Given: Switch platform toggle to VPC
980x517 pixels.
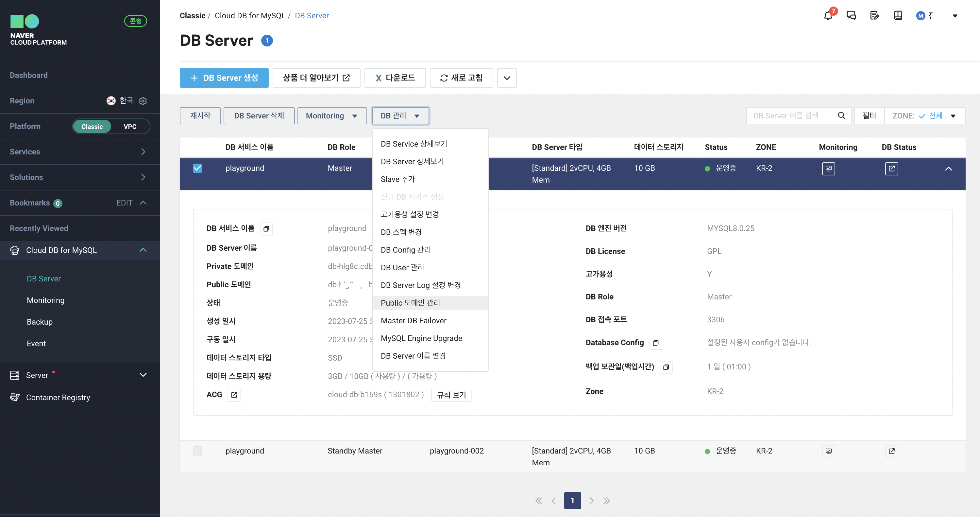Looking at the screenshot, I should [130, 126].
